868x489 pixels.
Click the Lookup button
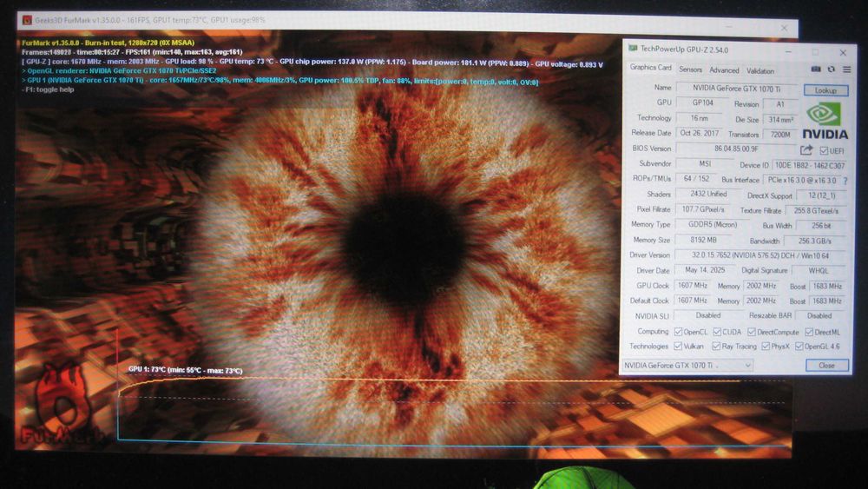point(825,90)
